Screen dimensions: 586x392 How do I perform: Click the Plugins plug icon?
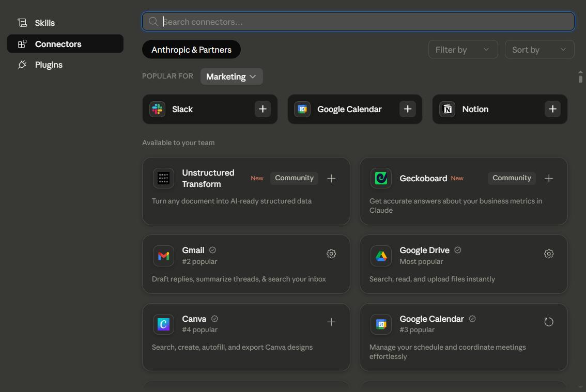click(x=22, y=65)
